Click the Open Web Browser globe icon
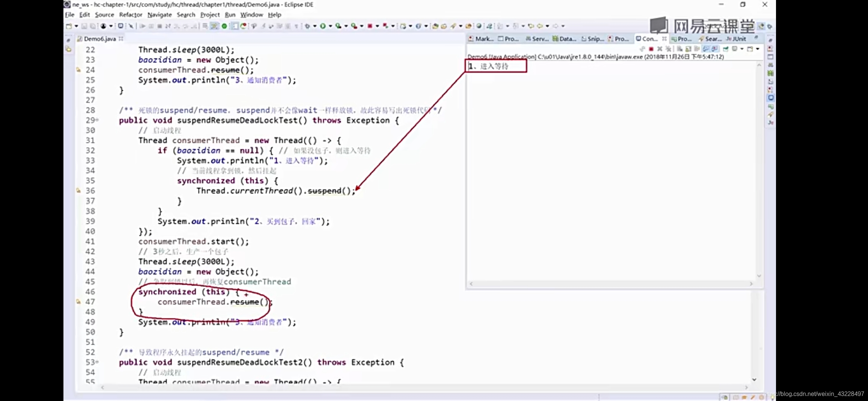Image resolution: width=868 pixels, height=401 pixels. pyautogui.click(x=479, y=26)
